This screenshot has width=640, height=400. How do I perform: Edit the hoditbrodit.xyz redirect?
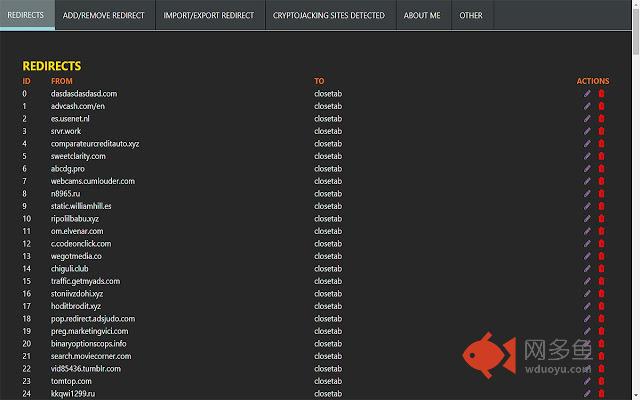587,306
